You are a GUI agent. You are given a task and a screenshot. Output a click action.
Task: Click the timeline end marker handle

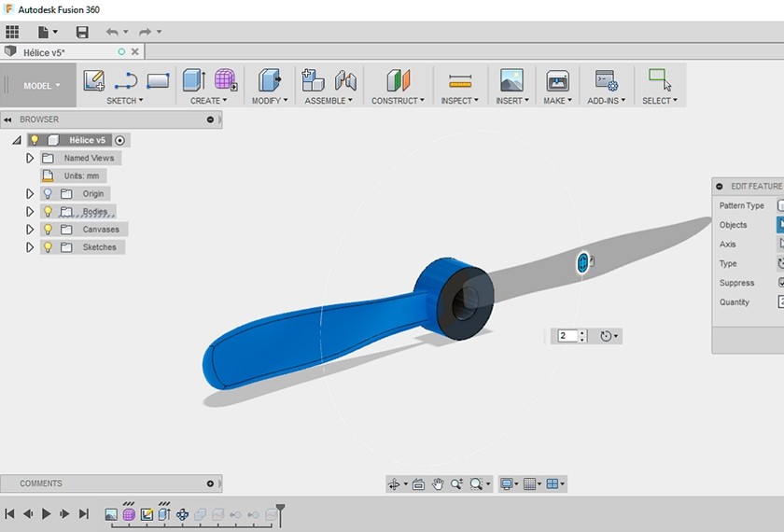(x=279, y=510)
